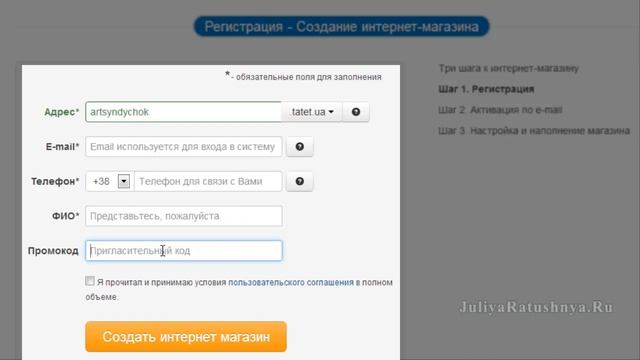The image size is (640, 360).
Task: Open the пользовательского соглашения link
Action: tap(291, 282)
